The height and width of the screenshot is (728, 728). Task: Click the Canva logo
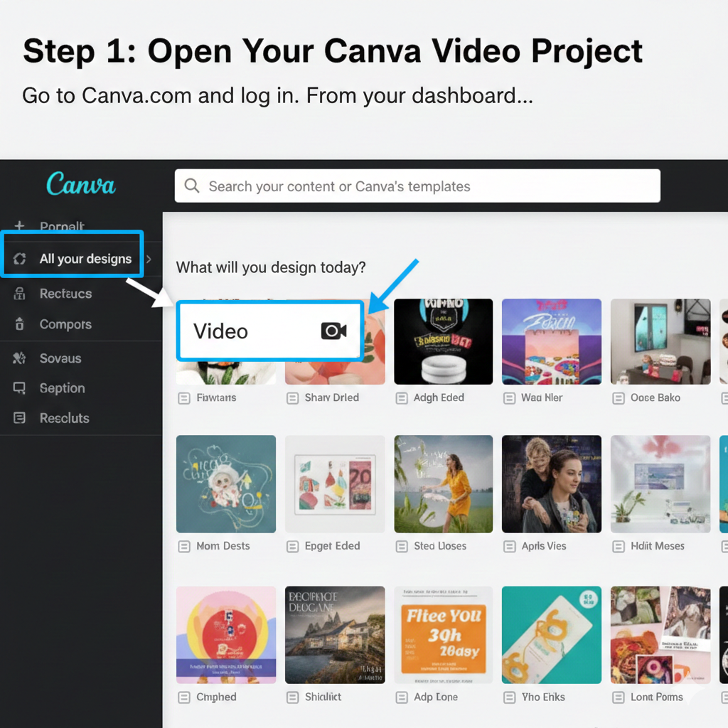tap(80, 185)
